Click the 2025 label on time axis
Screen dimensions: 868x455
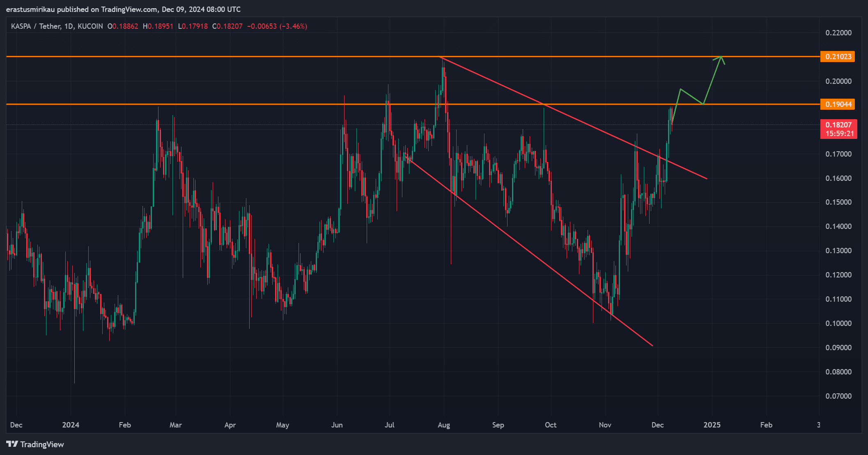(712, 425)
